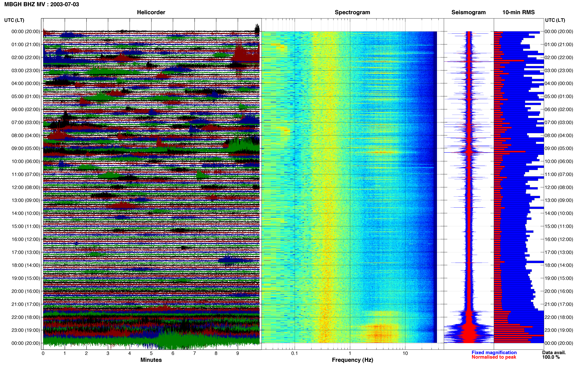Click the left '17:00 (13:00)' time label
Screen dimensions: 588x368
pyautogui.click(x=26, y=252)
